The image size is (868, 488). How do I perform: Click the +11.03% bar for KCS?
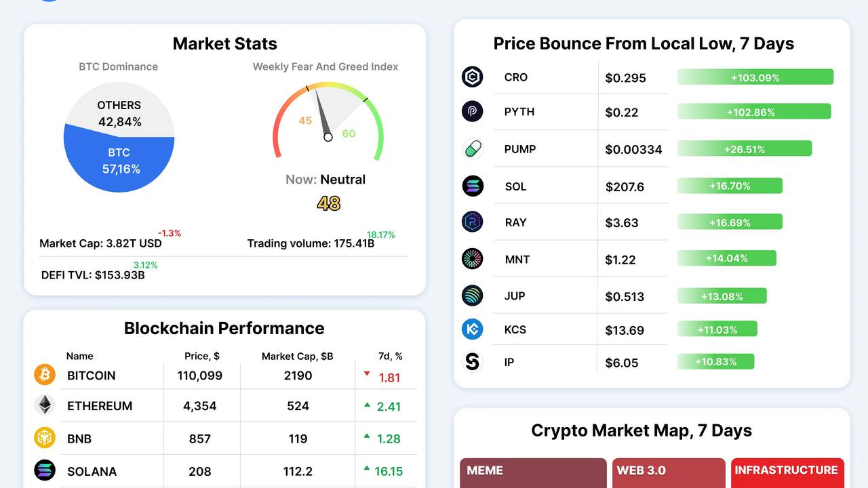click(717, 329)
